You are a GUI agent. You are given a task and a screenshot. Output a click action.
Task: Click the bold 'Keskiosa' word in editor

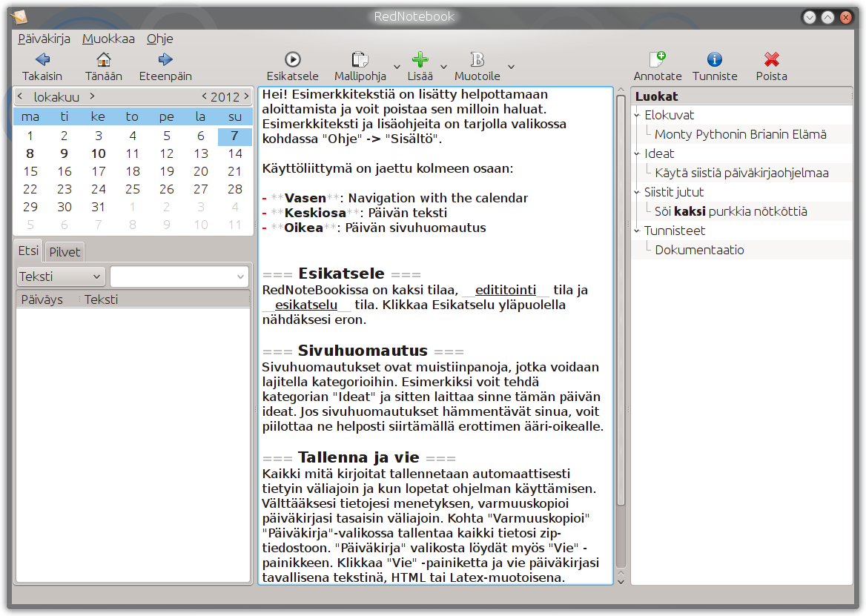[315, 213]
